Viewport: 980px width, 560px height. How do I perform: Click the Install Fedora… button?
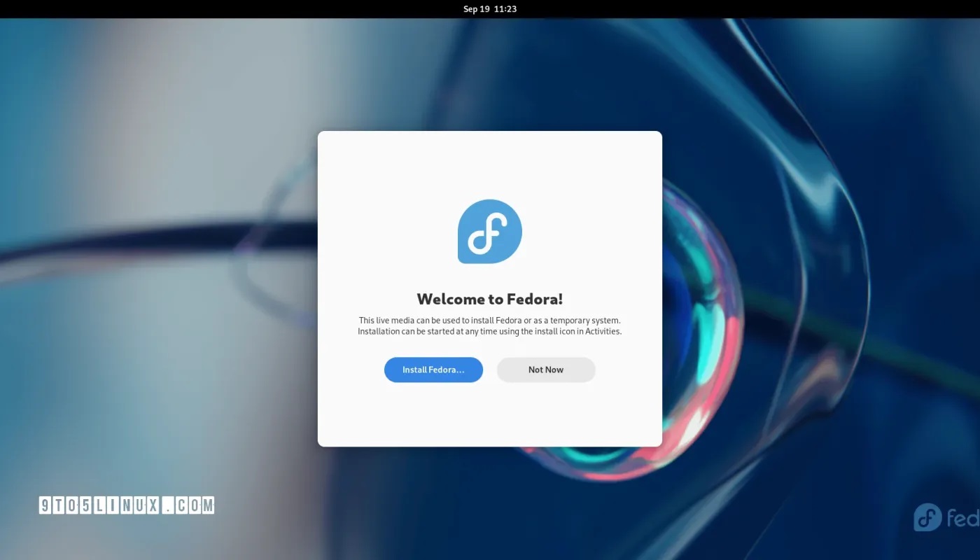tap(433, 370)
